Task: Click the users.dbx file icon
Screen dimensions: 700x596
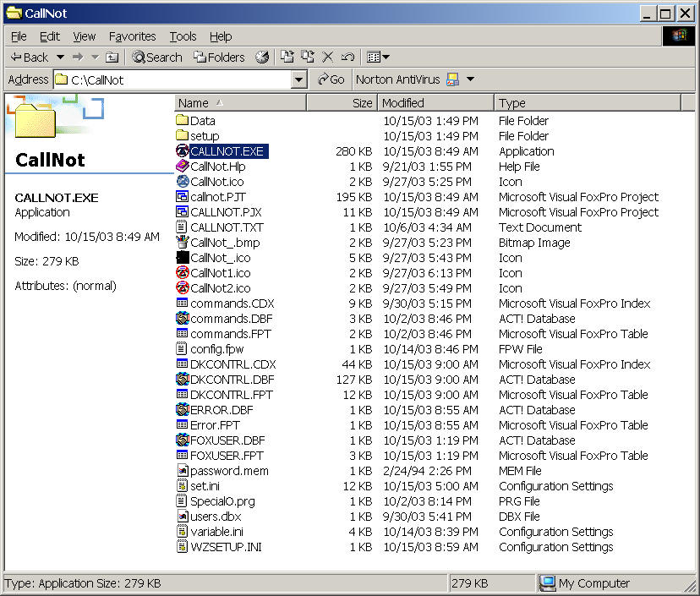Action: click(182, 516)
